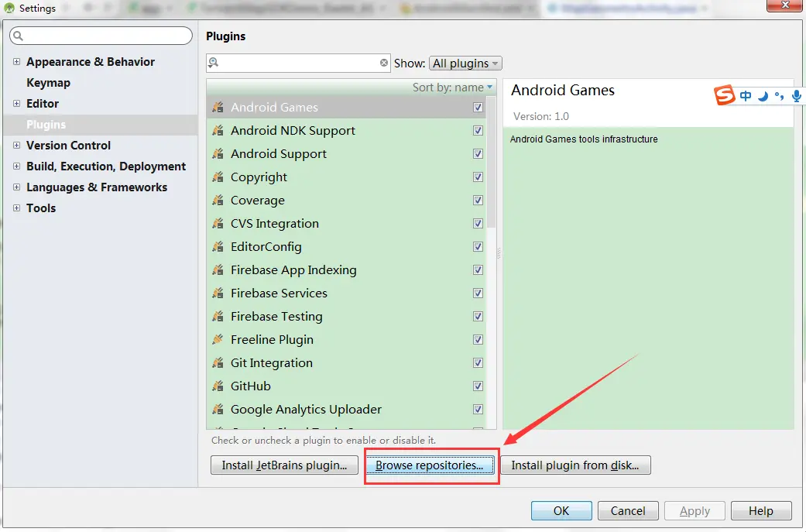806x532 pixels.
Task: Click the GitHub plugin icon
Action: [218, 386]
